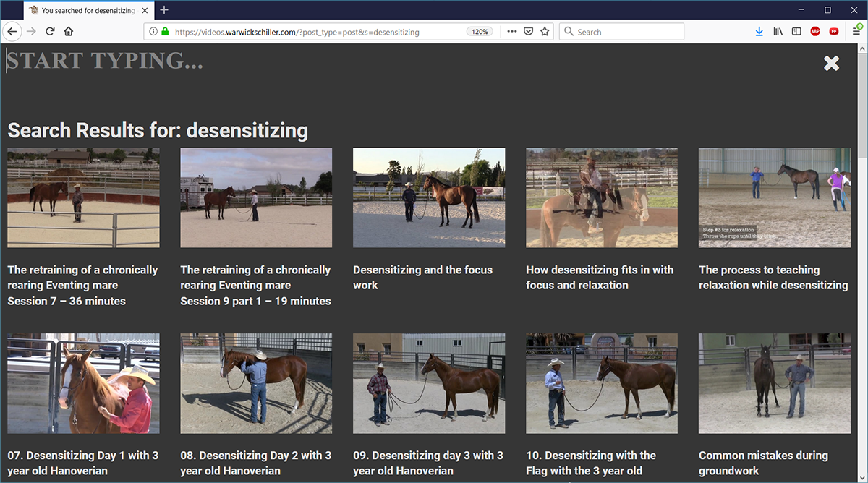Click the Adblock Plus extension icon
868x483 pixels.
815,32
